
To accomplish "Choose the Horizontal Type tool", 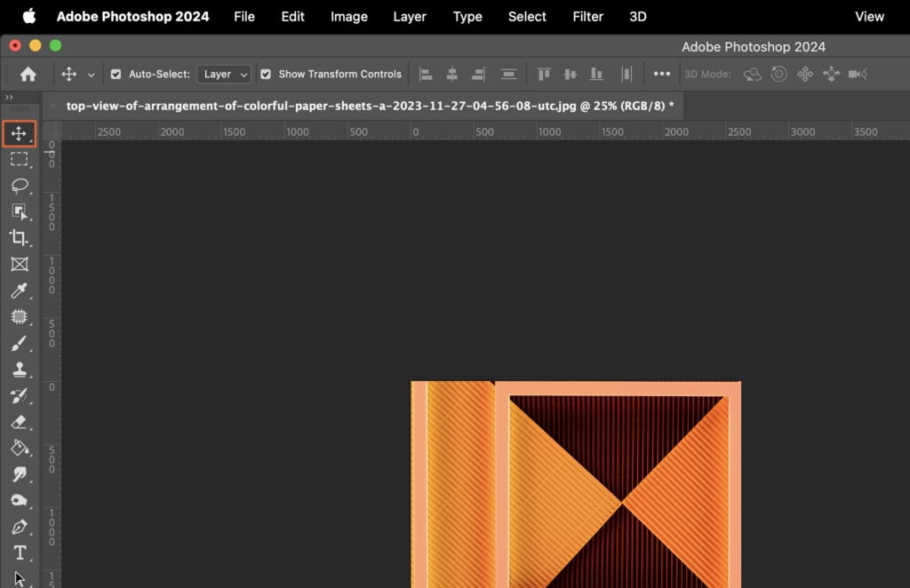I will coord(20,553).
